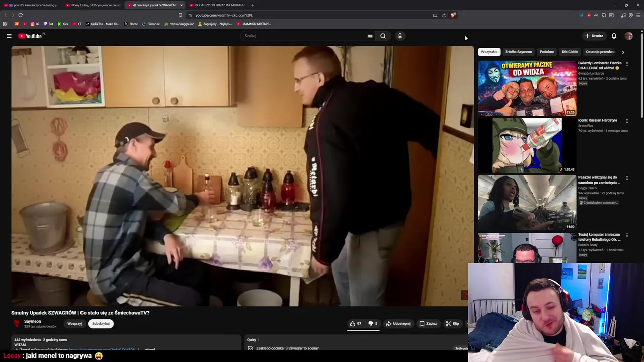Select the Podobne filter chip
This screenshot has width=644, height=362.
coord(547,52)
